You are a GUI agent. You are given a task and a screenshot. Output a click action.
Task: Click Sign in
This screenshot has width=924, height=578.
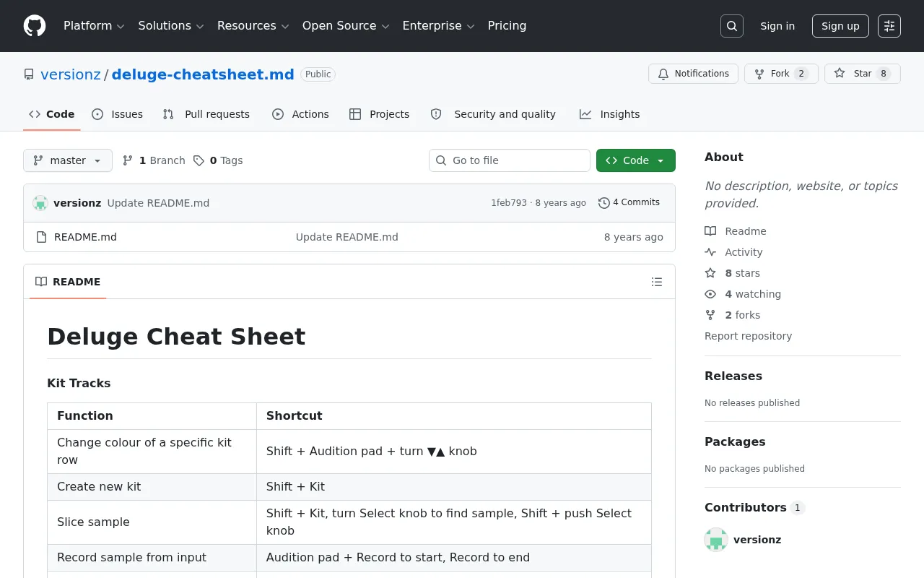pyautogui.click(x=777, y=26)
